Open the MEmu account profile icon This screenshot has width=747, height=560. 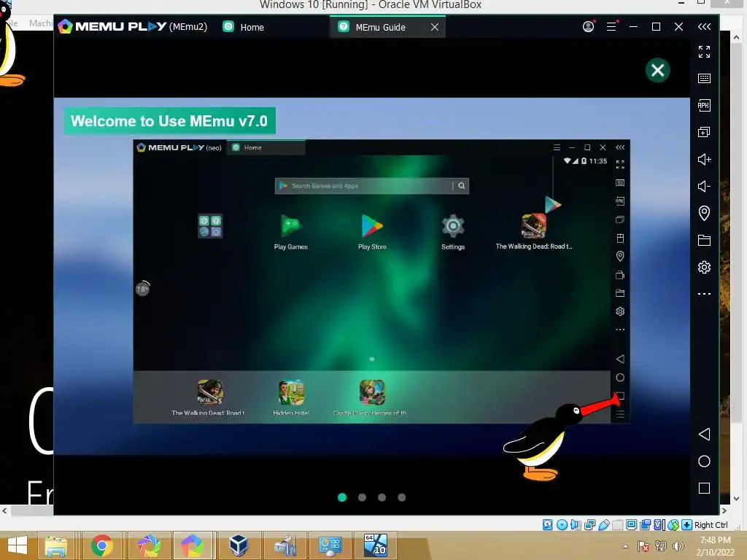pos(589,27)
